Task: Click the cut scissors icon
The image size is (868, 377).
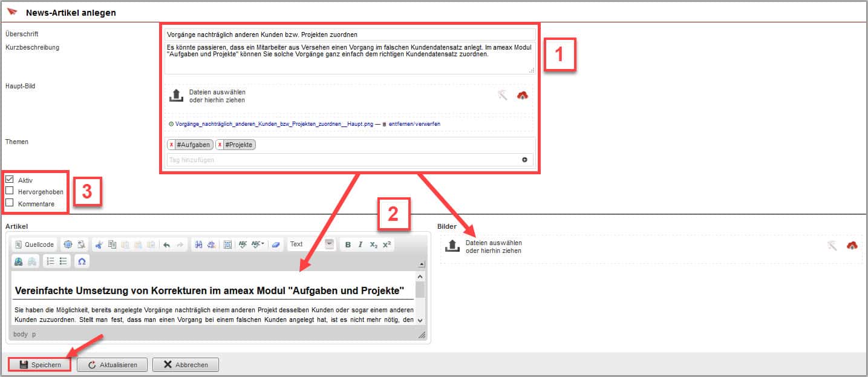Action: pos(99,244)
